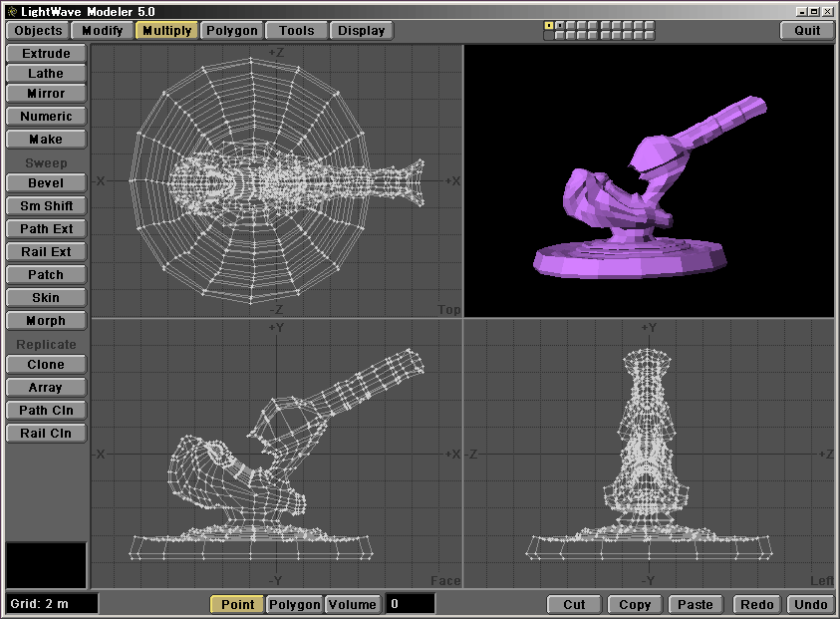Toggle the second layer's background button
This screenshot has height=619, width=840.
tap(559, 35)
